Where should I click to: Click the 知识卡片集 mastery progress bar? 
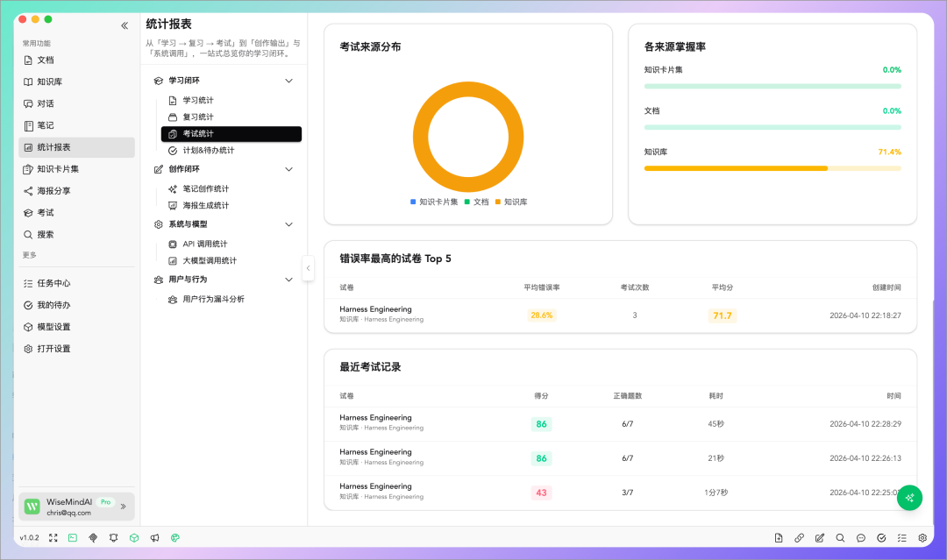point(773,86)
